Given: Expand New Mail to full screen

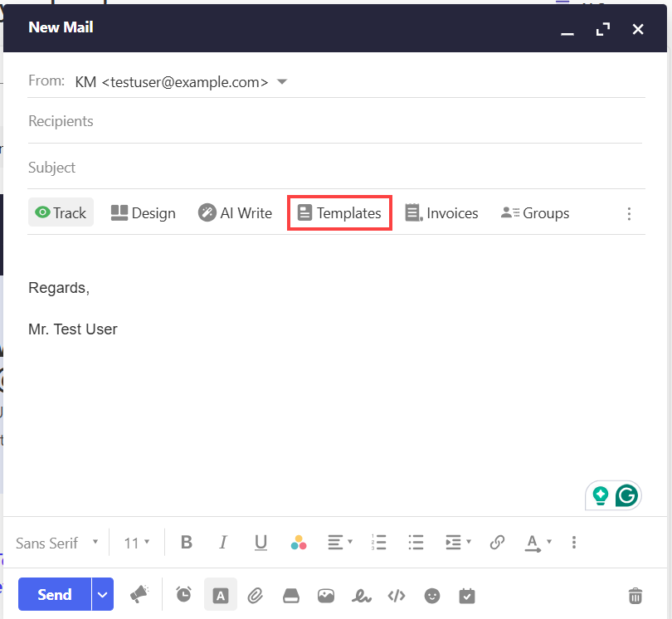Looking at the screenshot, I should click(603, 29).
